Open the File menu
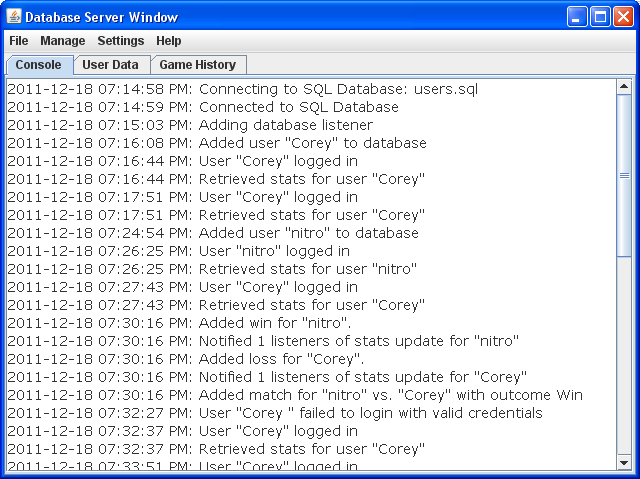 pos(19,41)
